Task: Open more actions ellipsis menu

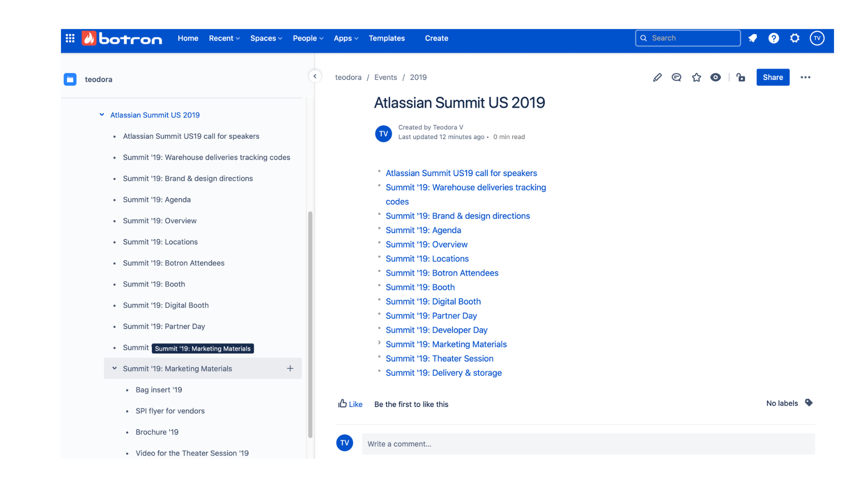Action: tap(806, 78)
